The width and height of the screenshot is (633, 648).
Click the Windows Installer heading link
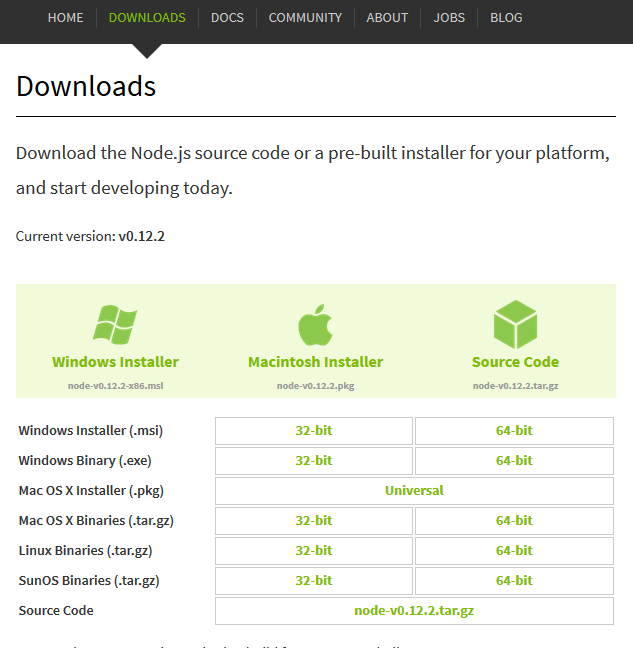[115, 362]
